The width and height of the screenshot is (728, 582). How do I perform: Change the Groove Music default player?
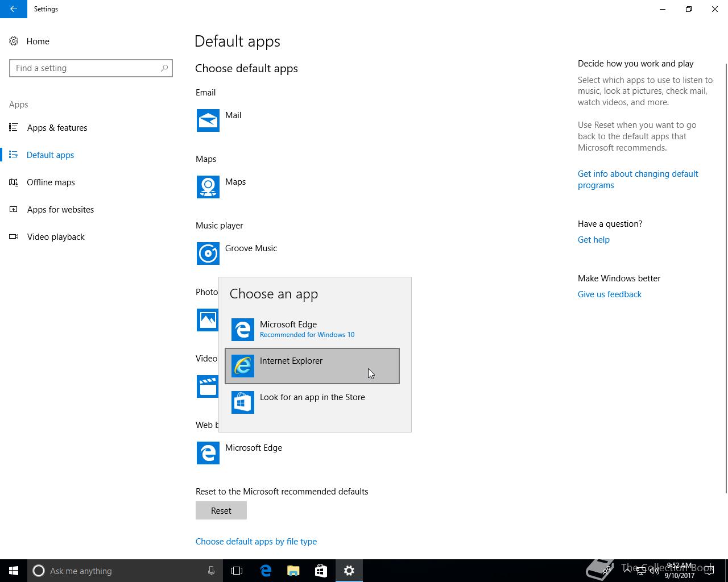coord(237,253)
